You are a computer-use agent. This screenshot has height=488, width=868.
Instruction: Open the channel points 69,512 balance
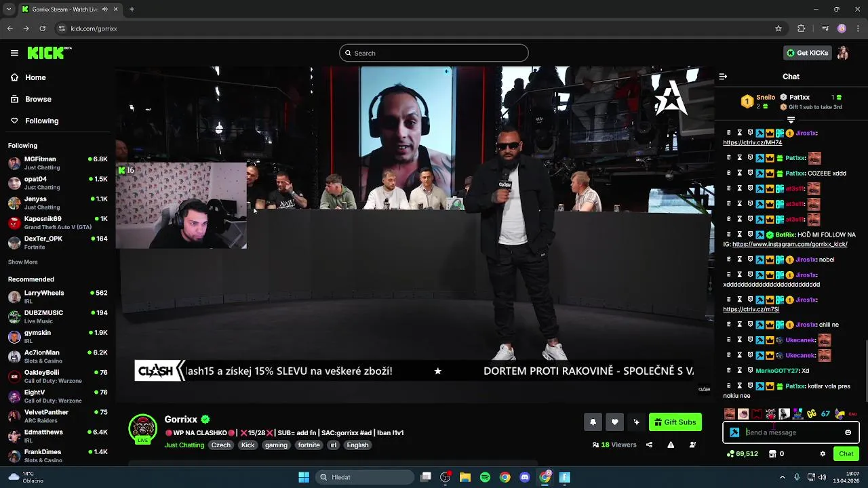click(742, 453)
